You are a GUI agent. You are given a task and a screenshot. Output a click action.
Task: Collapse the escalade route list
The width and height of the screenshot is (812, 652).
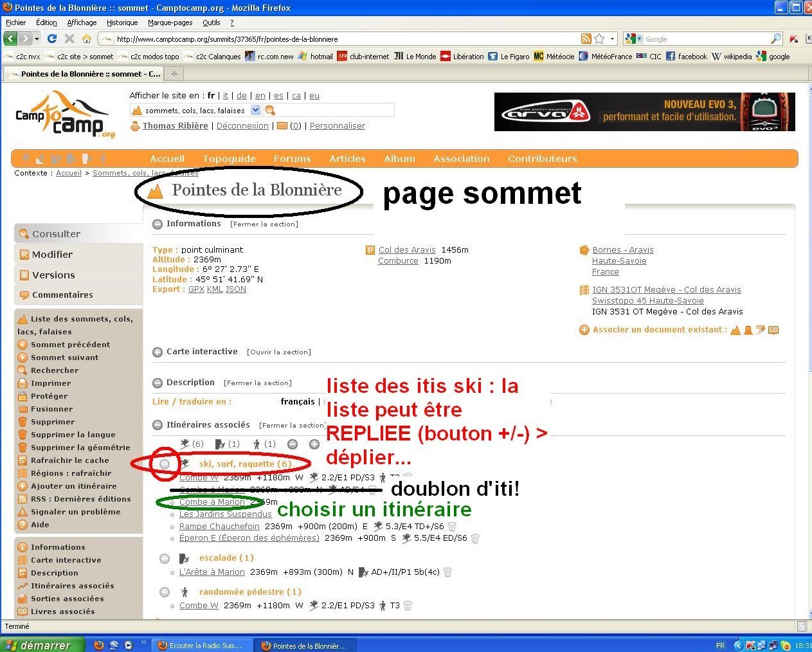coord(165,558)
